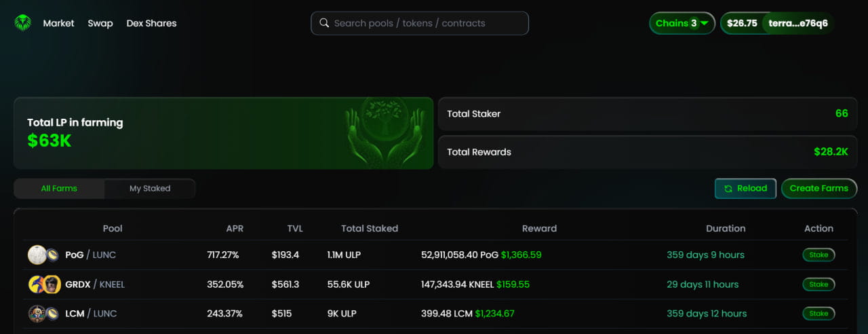868x334 pixels.
Task: Switch to the All Farms tab
Action: pyautogui.click(x=59, y=189)
